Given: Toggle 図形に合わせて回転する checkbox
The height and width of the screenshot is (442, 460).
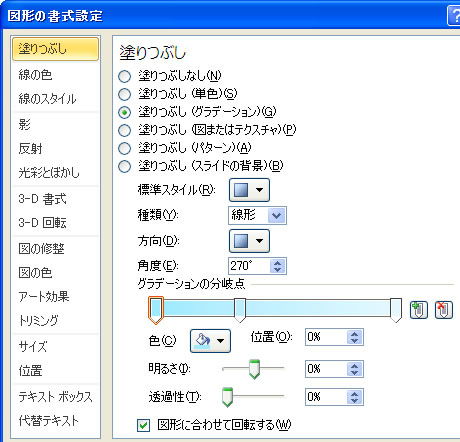Looking at the screenshot, I should point(144,425).
